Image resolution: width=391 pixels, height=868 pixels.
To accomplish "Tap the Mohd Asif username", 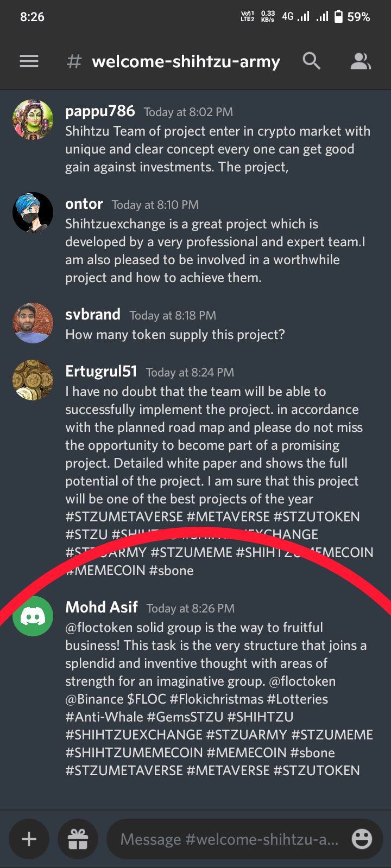I will [102, 607].
